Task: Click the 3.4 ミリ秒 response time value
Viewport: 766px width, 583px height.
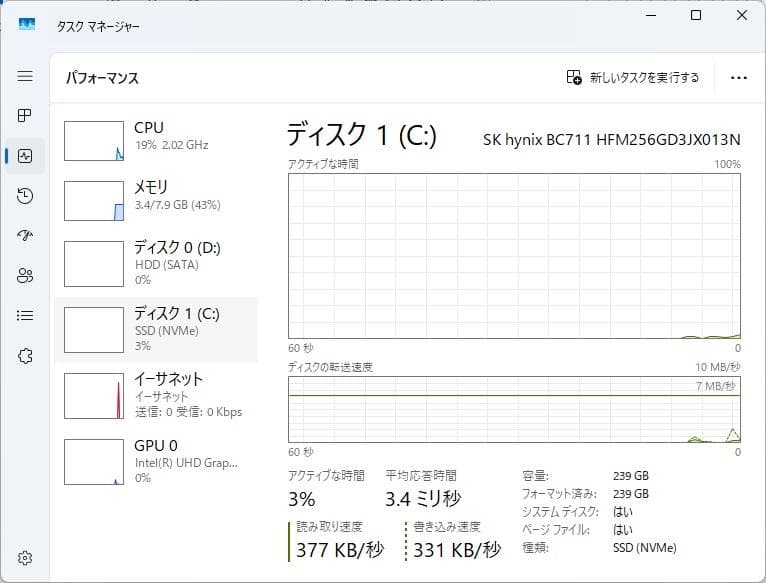Action: point(423,498)
